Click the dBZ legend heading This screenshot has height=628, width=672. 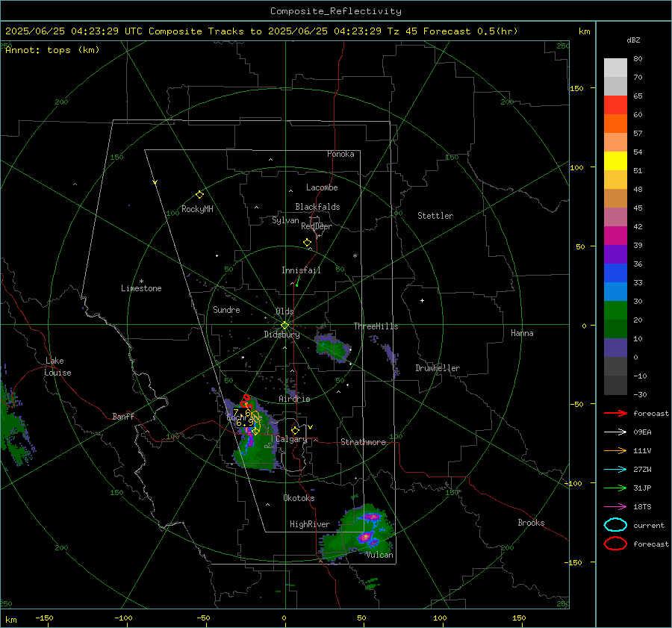pos(633,40)
